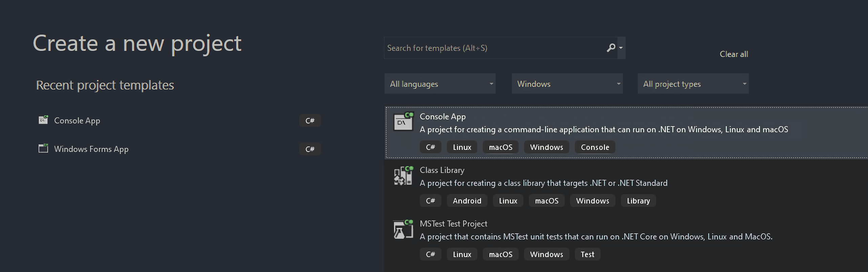This screenshot has height=272, width=868.
Task: Open the All languages dropdown
Action: pyautogui.click(x=440, y=83)
